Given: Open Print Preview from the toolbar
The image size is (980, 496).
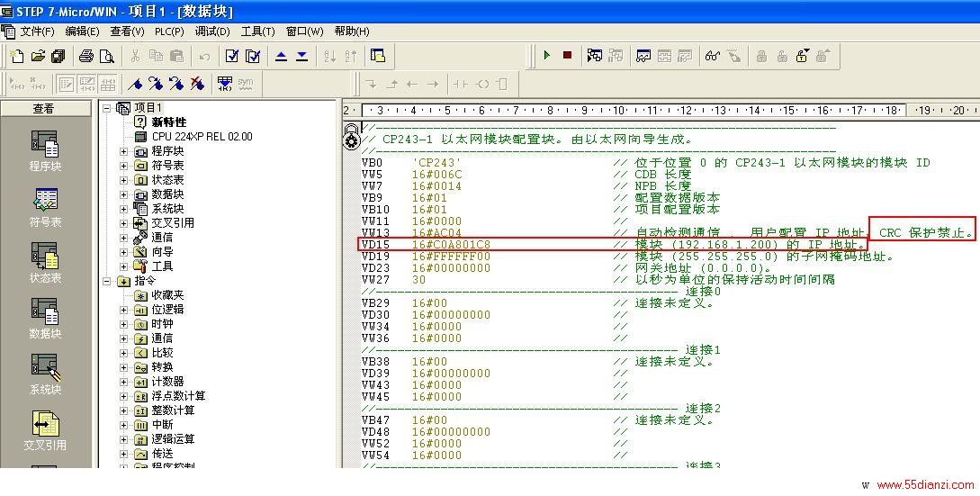Looking at the screenshot, I should [107, 57].
